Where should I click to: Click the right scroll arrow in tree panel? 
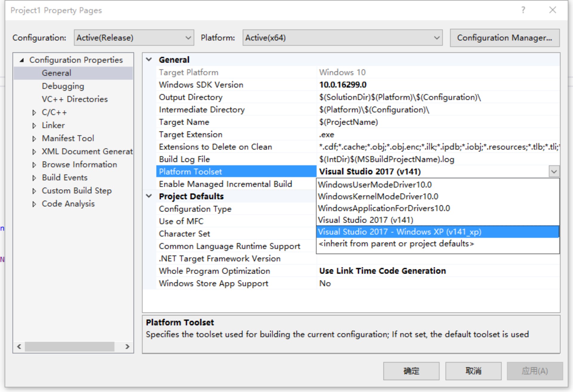pos(127,346)
